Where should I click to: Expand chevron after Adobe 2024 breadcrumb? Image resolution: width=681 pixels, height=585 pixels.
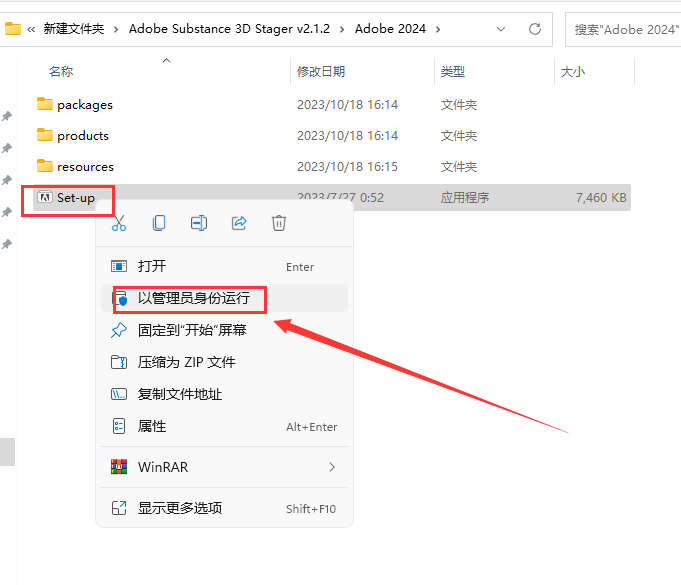(438, 29)
